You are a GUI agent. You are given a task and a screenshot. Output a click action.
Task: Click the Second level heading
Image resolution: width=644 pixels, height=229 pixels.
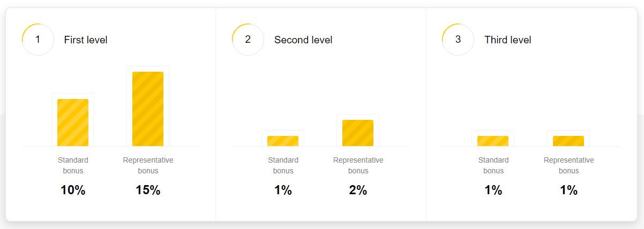pos(303,40)
